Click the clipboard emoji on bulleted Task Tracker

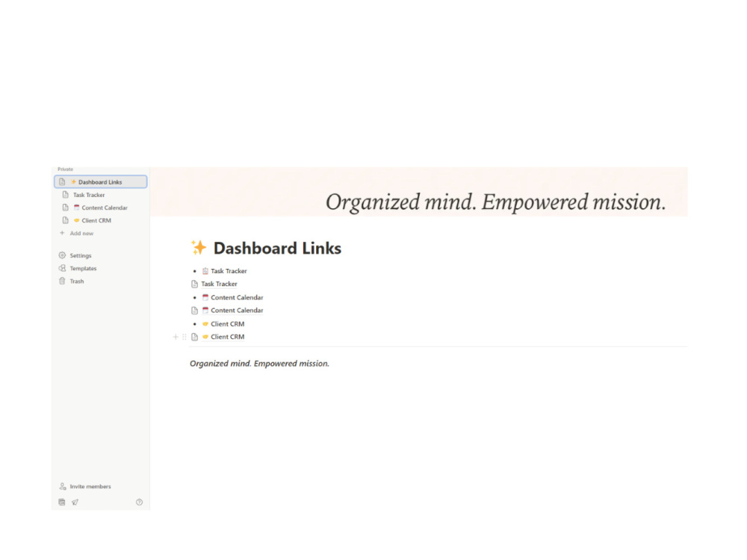click(205, 271)
